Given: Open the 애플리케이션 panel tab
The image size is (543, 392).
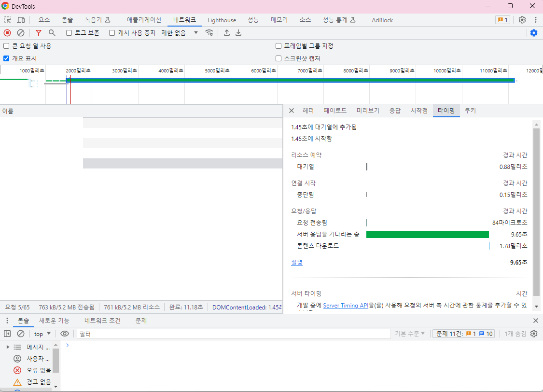Looking at the screenshot, I should pos(144,20).
